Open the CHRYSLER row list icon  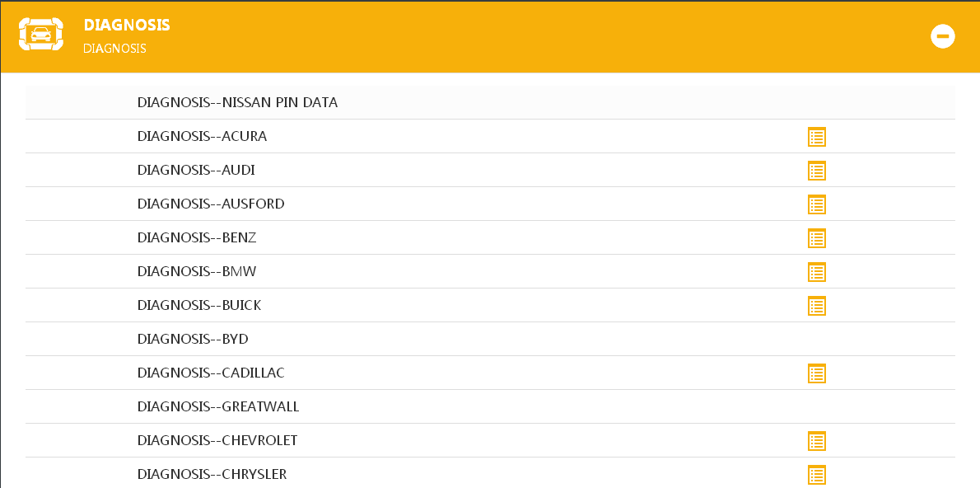[x=816, y=475]
